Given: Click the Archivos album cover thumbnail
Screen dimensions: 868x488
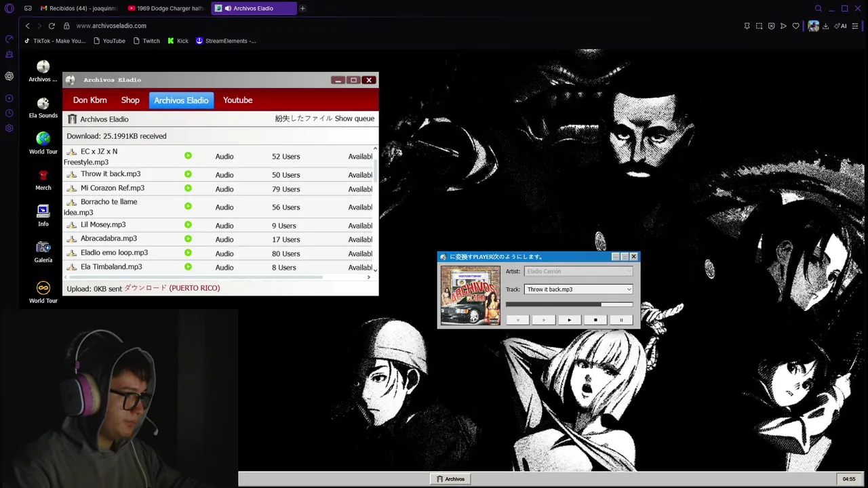Looking at the screenshot, I should click(x=470, y=296).
